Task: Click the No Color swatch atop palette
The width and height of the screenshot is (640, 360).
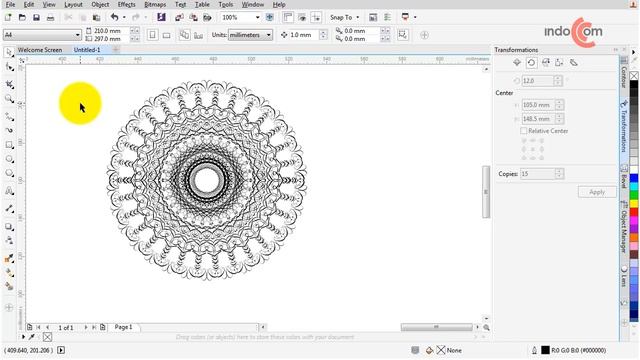Action: [x=633, y=76]
